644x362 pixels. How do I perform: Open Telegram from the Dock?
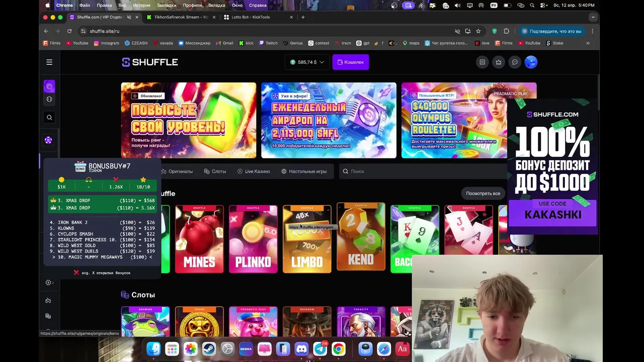click(320, 348)
